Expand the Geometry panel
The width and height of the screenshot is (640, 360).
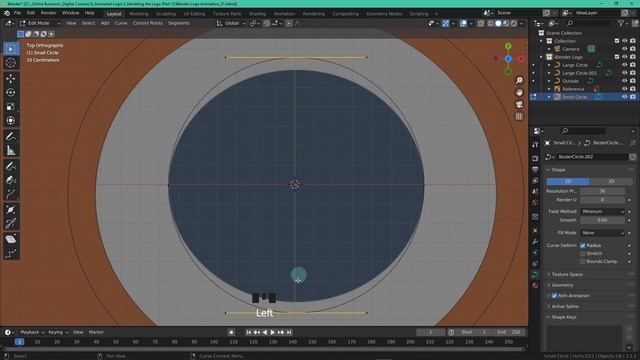(562, 285)
